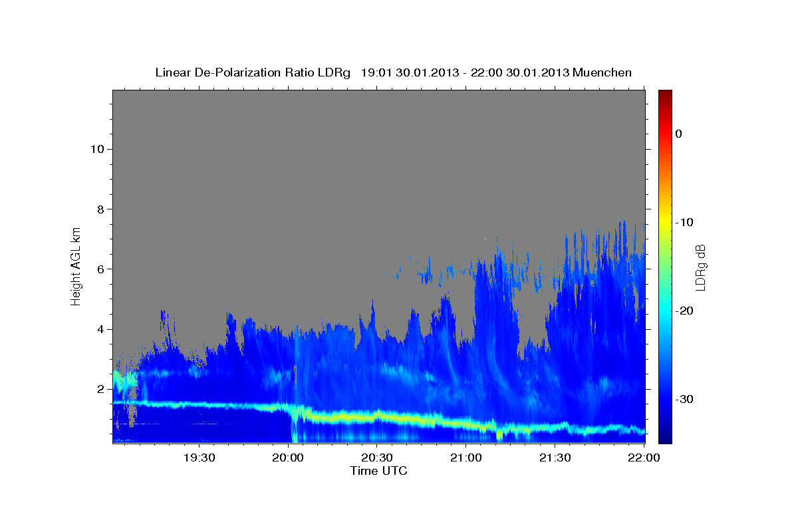The image size is (798, 532).
Task: Click the 20:30 time tick label
Action: (x=376, y=458)
